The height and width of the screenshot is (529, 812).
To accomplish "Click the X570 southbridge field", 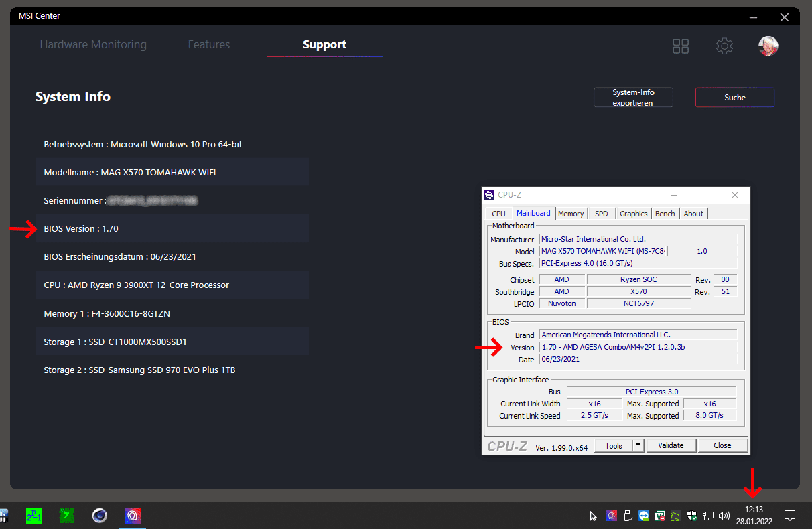I will click(638, 291).
